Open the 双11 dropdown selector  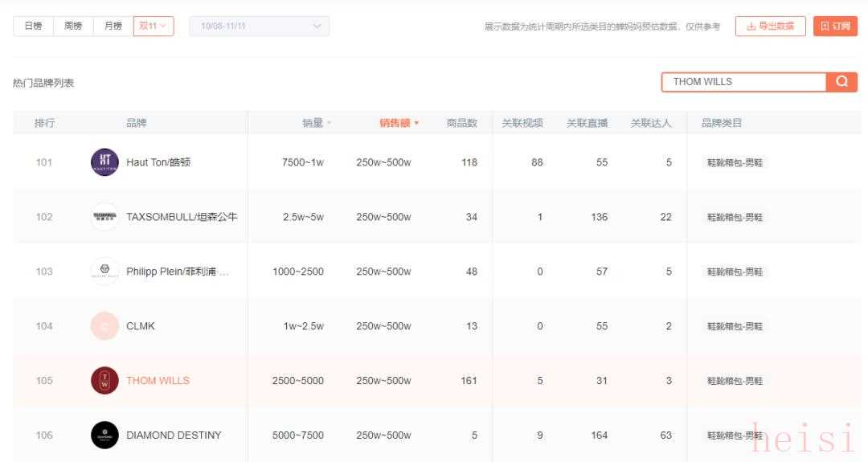click(153, 27)
